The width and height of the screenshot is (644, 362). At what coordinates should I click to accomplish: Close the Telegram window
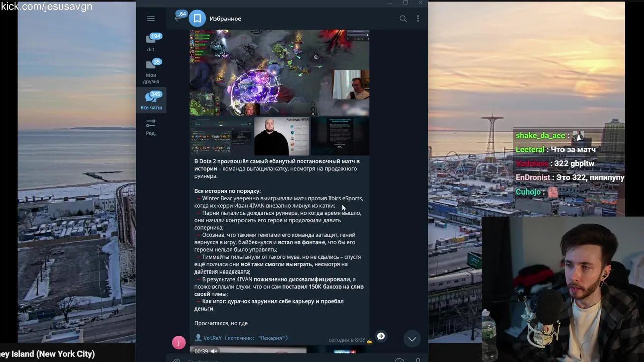point(420,3)
